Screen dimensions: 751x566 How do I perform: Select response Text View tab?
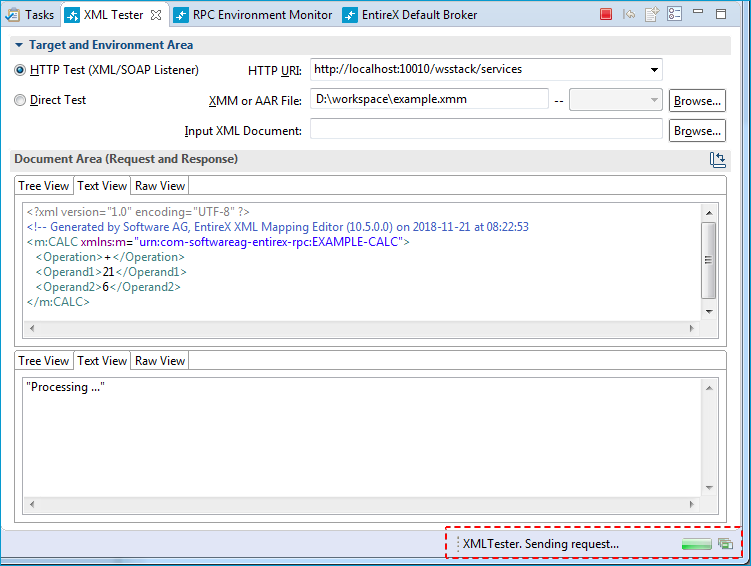tap(102, 361)
